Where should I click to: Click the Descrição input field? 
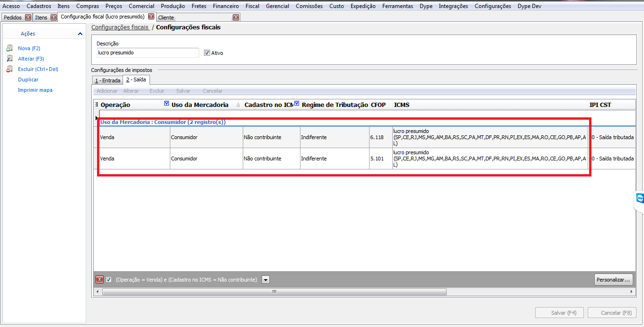point(148,53)
